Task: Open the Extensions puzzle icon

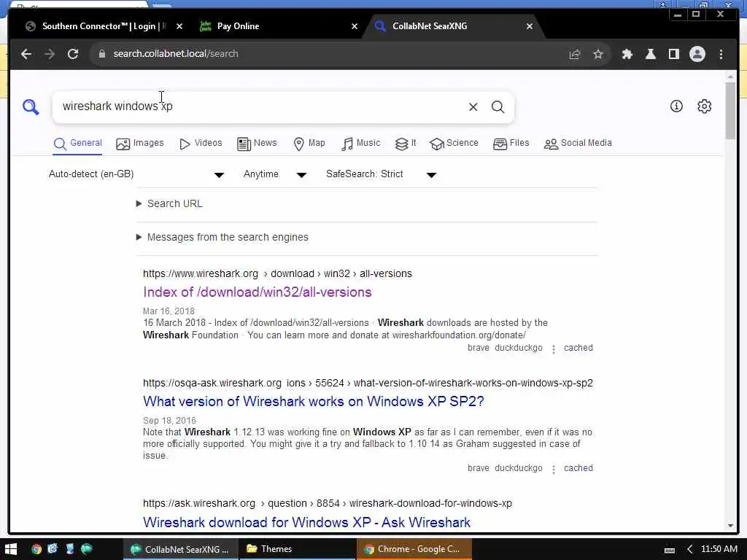Action: tap(627, 54)
